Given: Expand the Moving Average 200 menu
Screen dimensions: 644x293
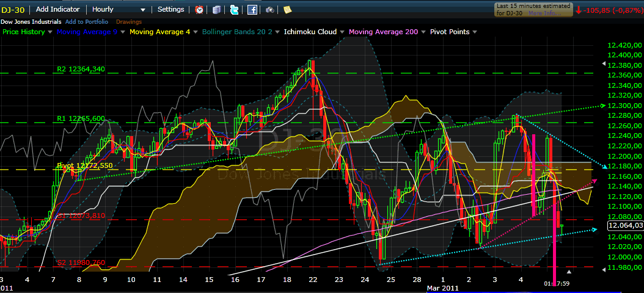Looking at the screenshot, I should pos(423,32).
